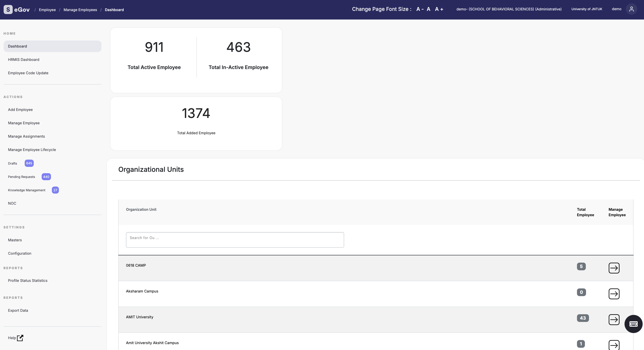The height and width of the screenshot is (350, 644).
Task: Open NOC in sidebar
Action: [x=12, y=204]
